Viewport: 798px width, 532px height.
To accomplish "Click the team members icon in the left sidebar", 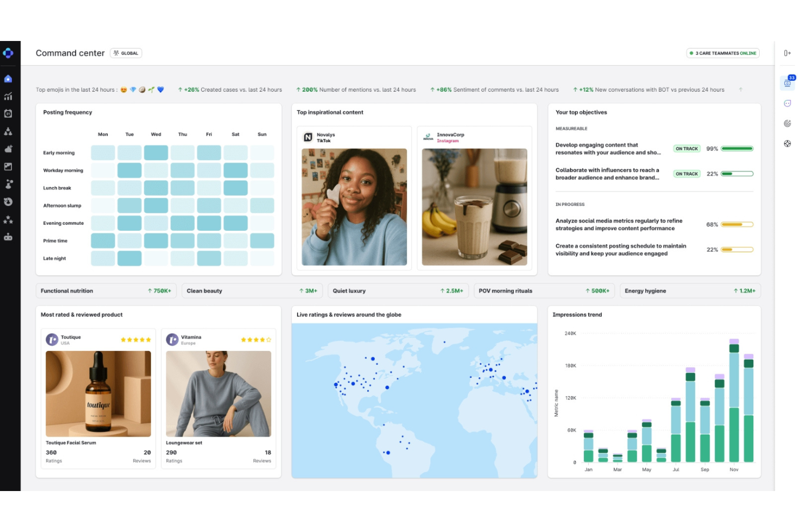I will pyautogui.click(x=8, y=131).
